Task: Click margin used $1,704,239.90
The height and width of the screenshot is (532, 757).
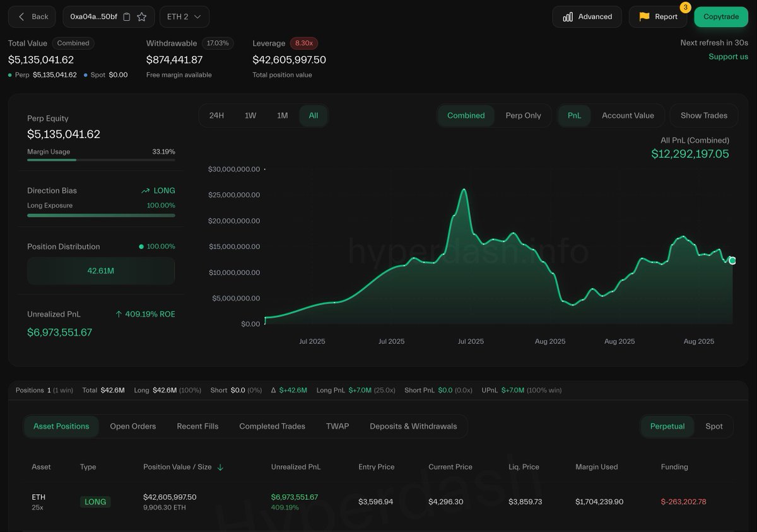Action: [599, 502]
